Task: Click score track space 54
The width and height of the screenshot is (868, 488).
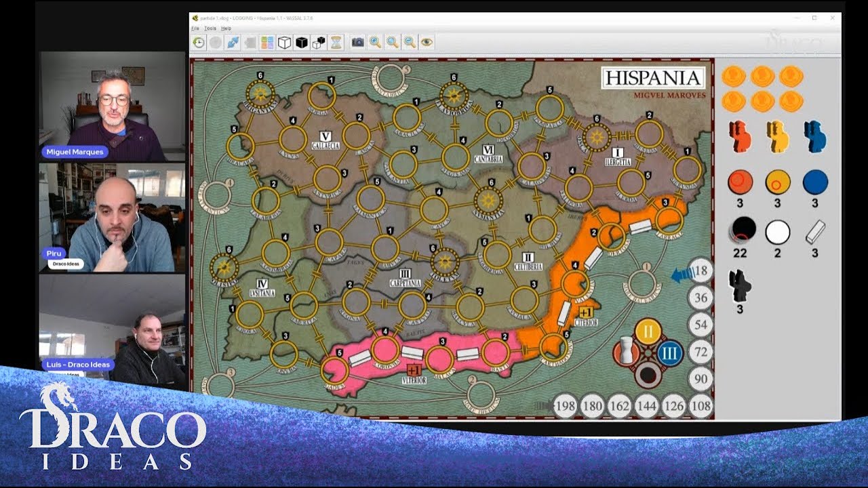Action: click(701, 325)
